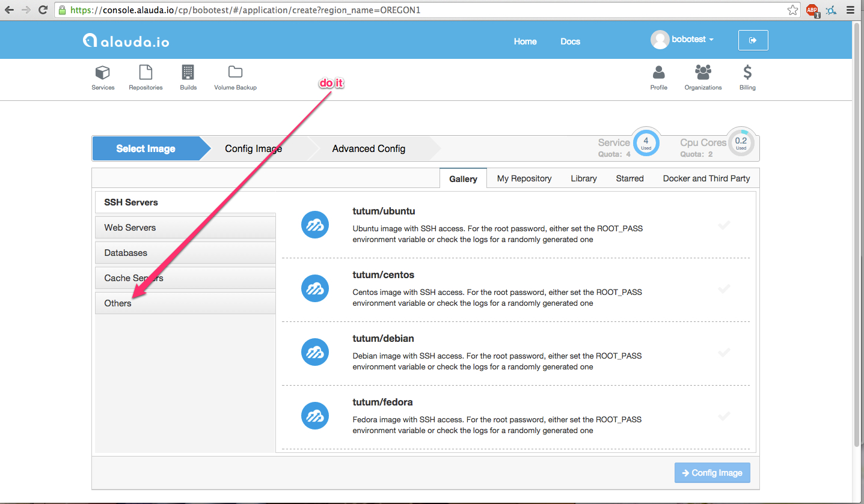Viewport: 864px width, 504px height.
Task: Click the Service quota usage ring
Action: [x=646, y=143]
